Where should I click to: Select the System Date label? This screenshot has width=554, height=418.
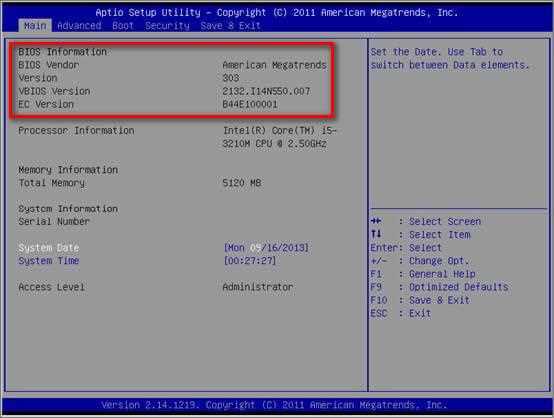[x=49, y=248]
